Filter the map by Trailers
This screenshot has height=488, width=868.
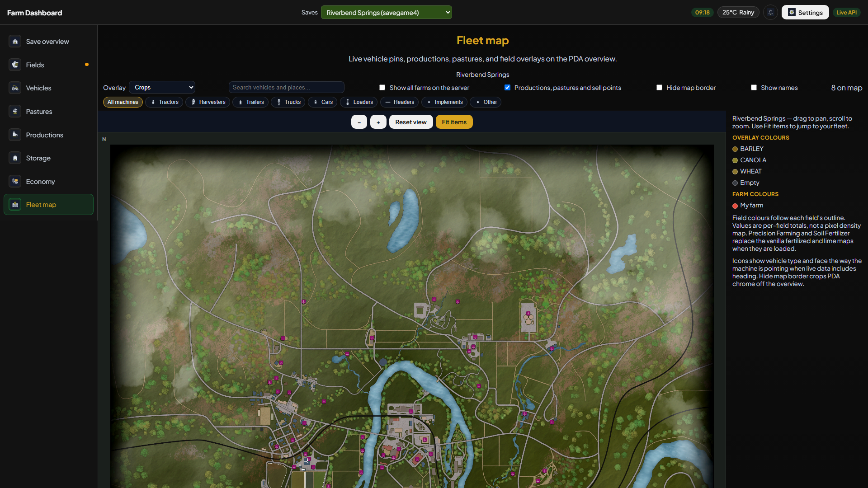click(250, 102)
